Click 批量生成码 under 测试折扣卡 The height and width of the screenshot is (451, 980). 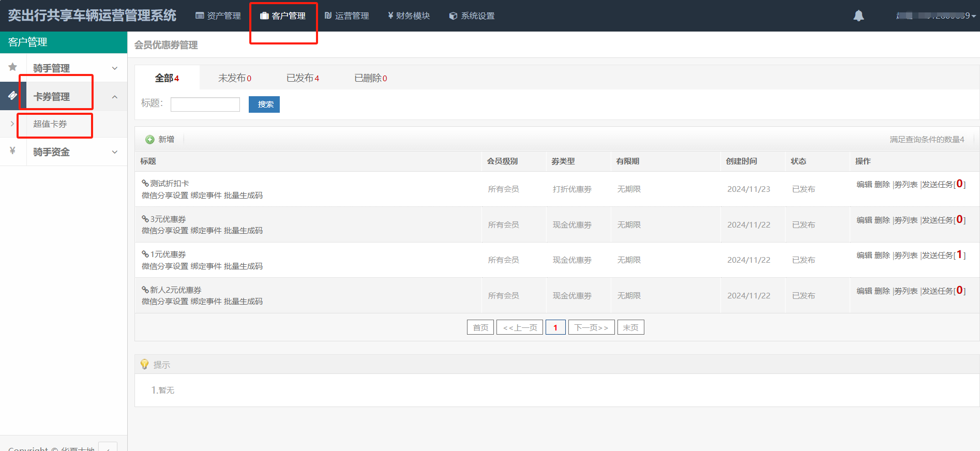(x=243, y=196)
